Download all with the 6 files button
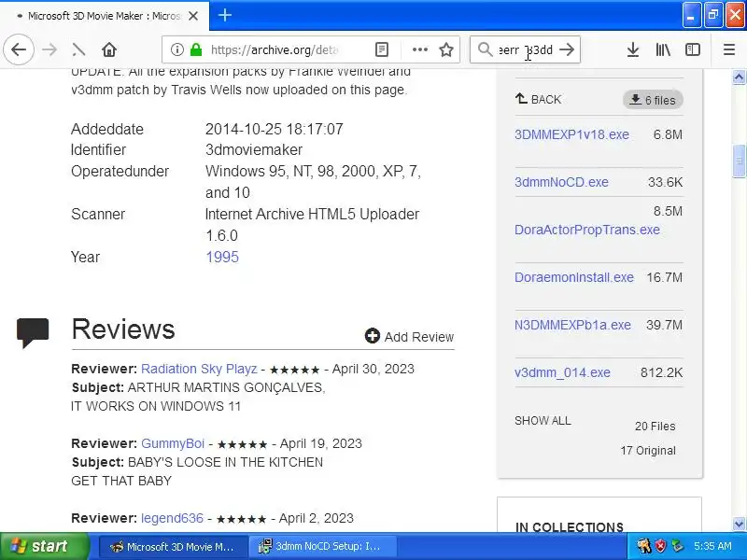 tap(653, 100)
